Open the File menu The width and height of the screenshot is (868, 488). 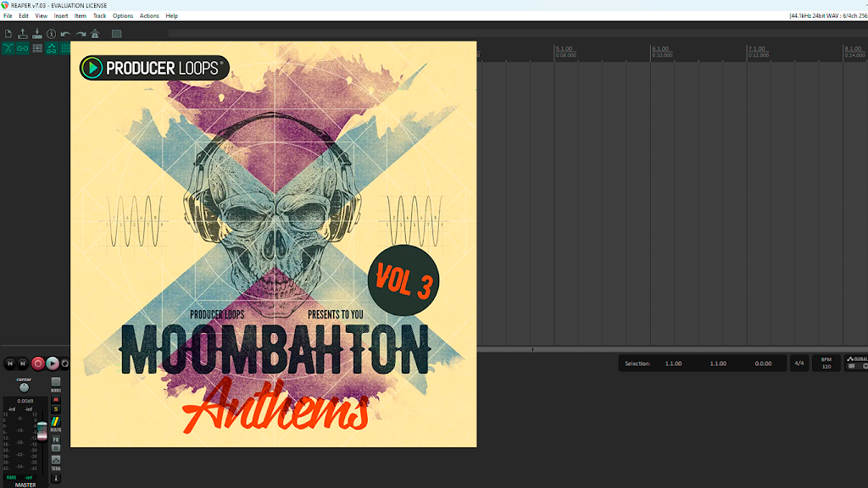8,16
